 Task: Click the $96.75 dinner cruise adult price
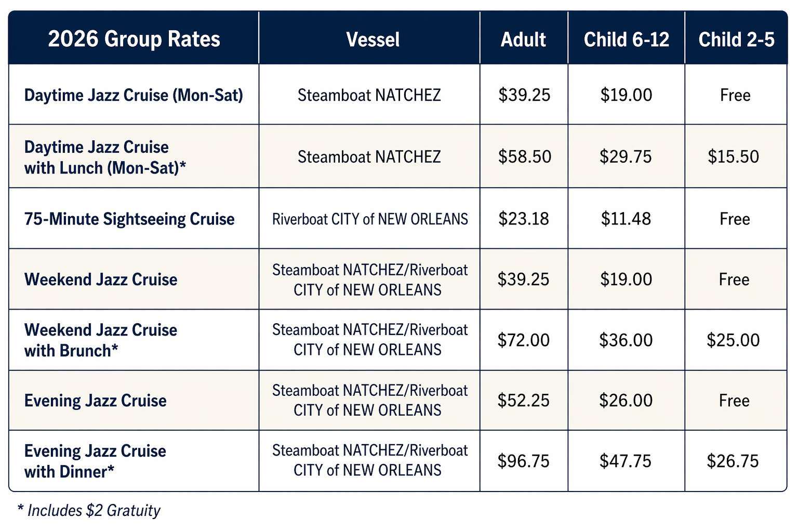click(x=523, y=461)
